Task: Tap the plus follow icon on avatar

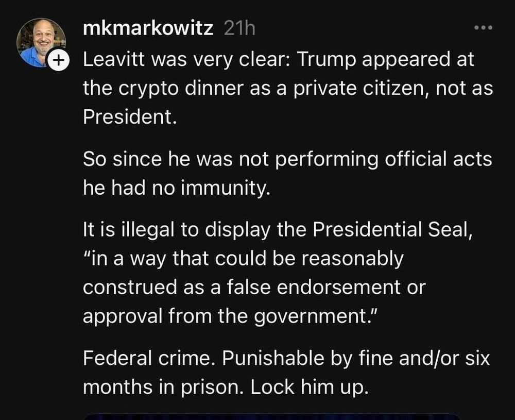Action: pos(59,60)
